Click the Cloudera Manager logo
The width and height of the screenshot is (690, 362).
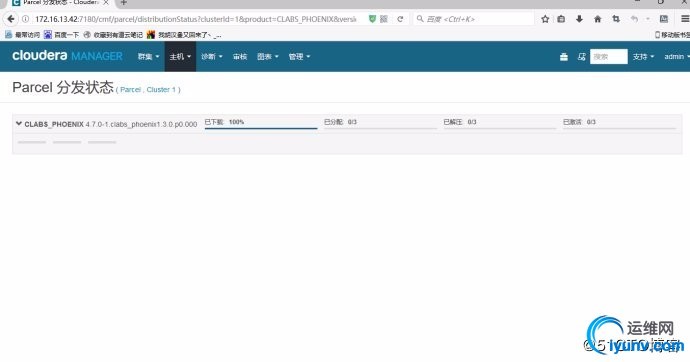coord(67,56)
